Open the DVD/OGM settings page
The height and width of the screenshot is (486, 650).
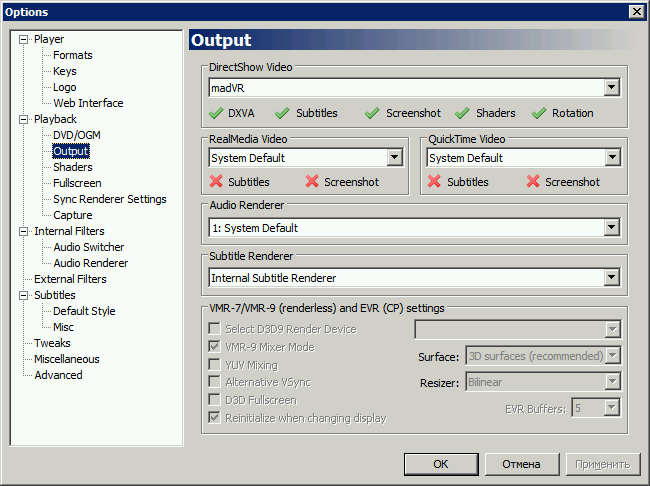77,135
